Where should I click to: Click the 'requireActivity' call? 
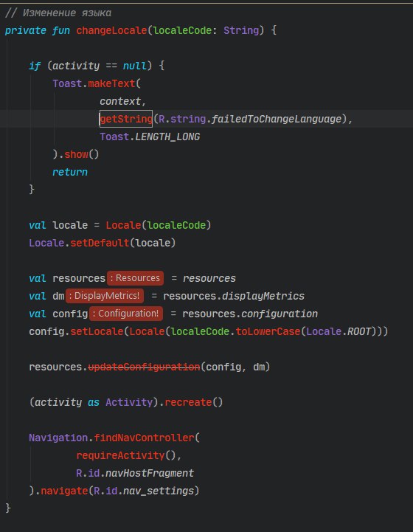pyautogui.click(x=120, y=455)
